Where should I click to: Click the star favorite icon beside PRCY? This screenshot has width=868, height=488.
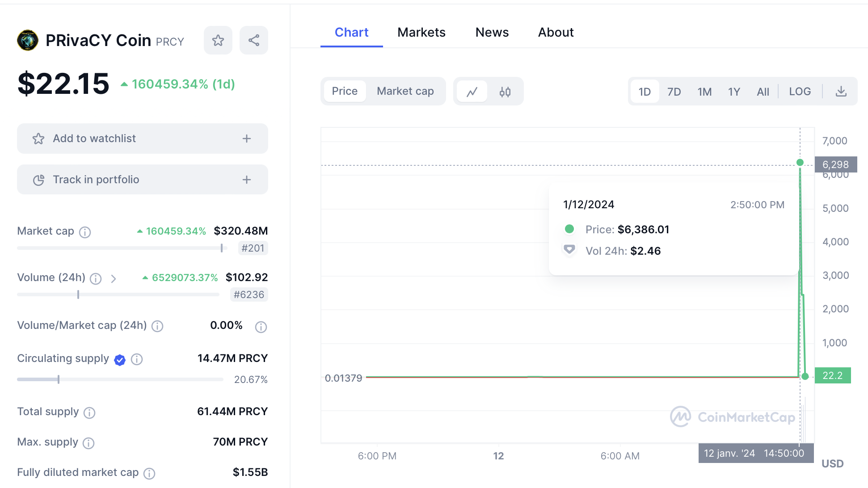[x=218, y=40]
